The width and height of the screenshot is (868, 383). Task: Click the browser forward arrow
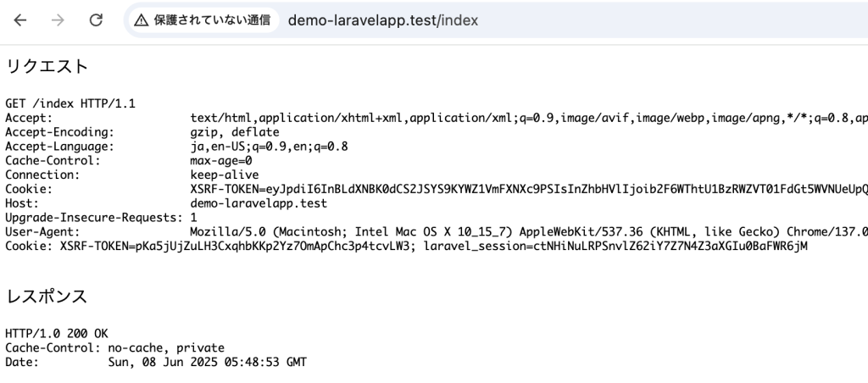point(58,20)
